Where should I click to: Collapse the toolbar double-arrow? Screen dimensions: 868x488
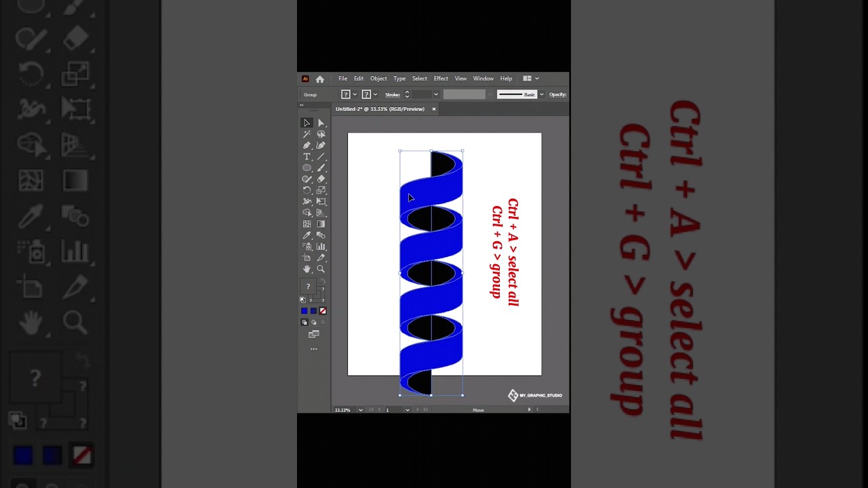pos(302,105)
